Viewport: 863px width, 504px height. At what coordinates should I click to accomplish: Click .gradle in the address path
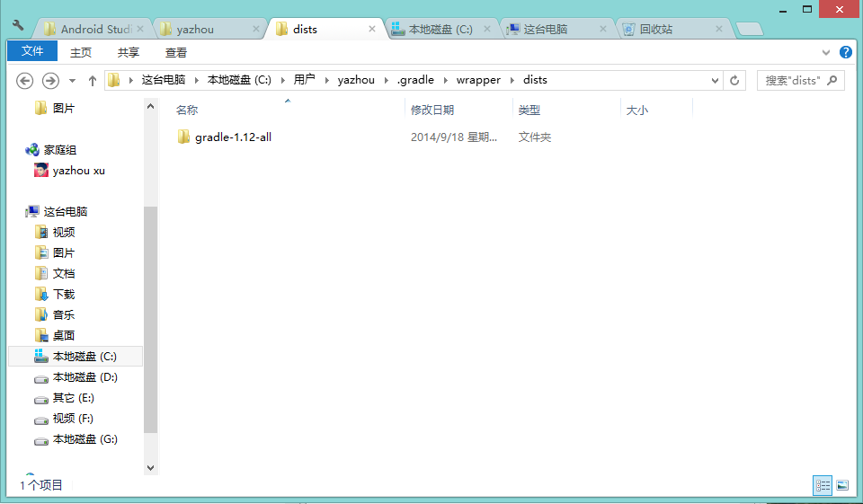415,80
